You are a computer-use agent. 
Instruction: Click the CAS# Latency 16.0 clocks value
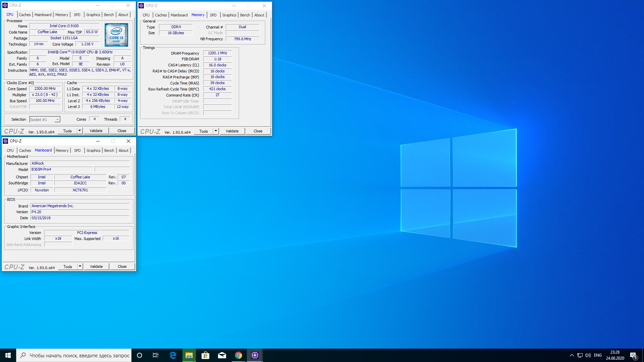point(217,65)
